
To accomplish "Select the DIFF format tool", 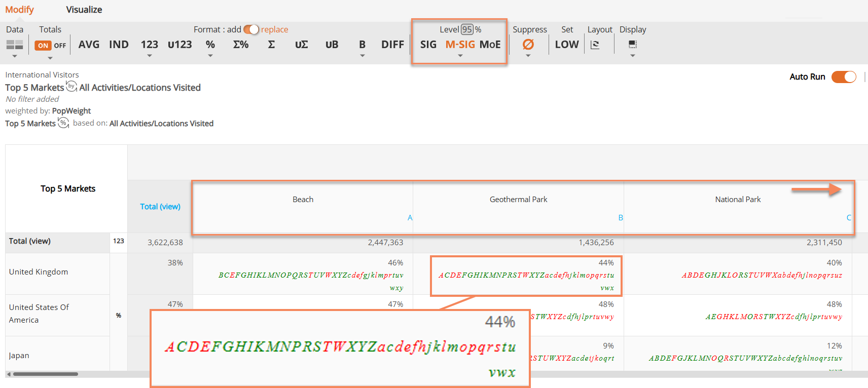I will 392,45.
